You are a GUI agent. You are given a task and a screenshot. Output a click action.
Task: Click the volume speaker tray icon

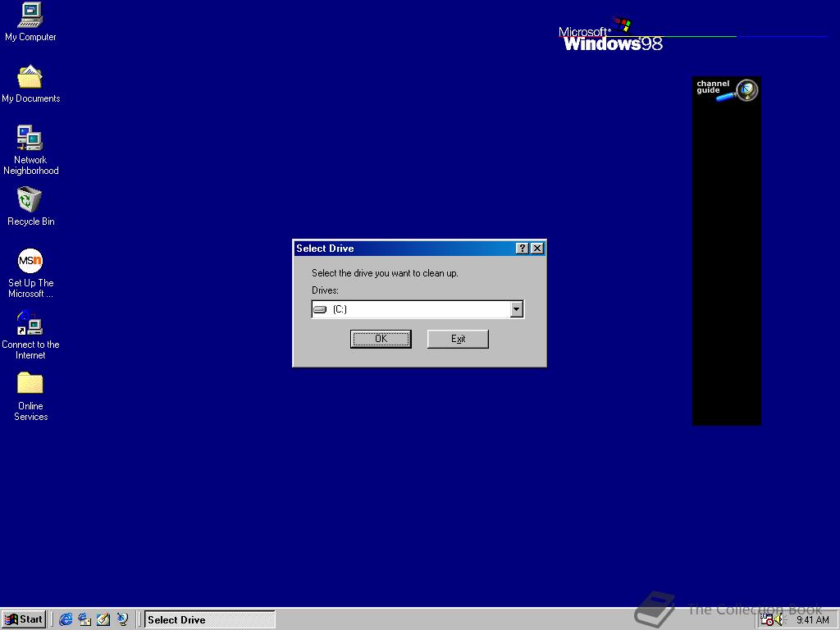[779, 620]
